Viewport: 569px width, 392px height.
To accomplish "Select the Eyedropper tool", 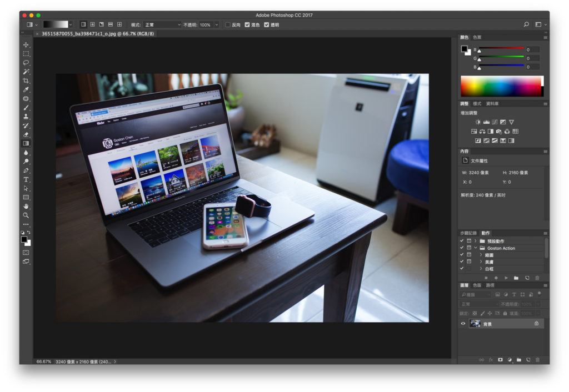I will click(26, 89).
